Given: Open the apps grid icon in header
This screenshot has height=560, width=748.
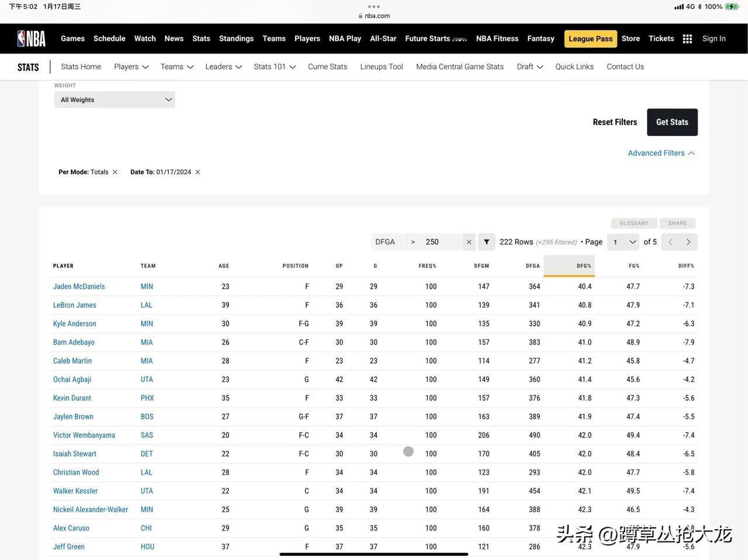Looking at the screenshot, I should tap(687, 39).
